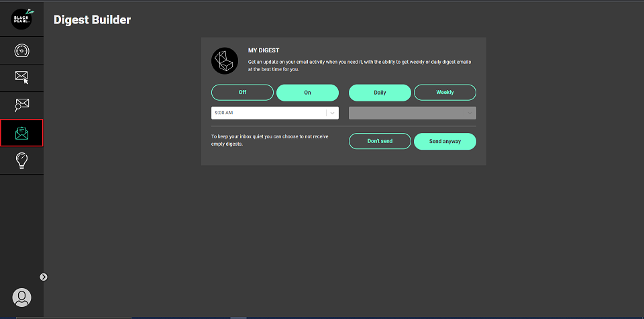Click the user profile avatar icon
Image resolution: width=644 pixels, height=319 pixels.
(21, 298)
